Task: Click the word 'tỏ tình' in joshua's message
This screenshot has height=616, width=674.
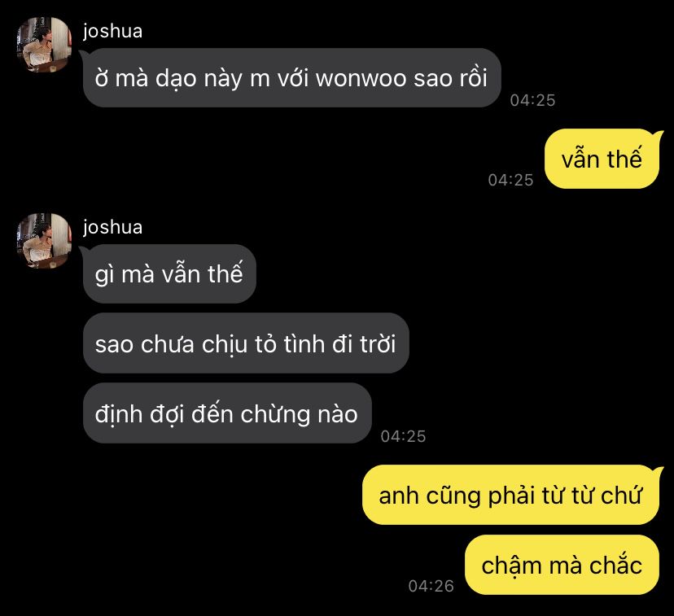Action: (x=289, y=344)
